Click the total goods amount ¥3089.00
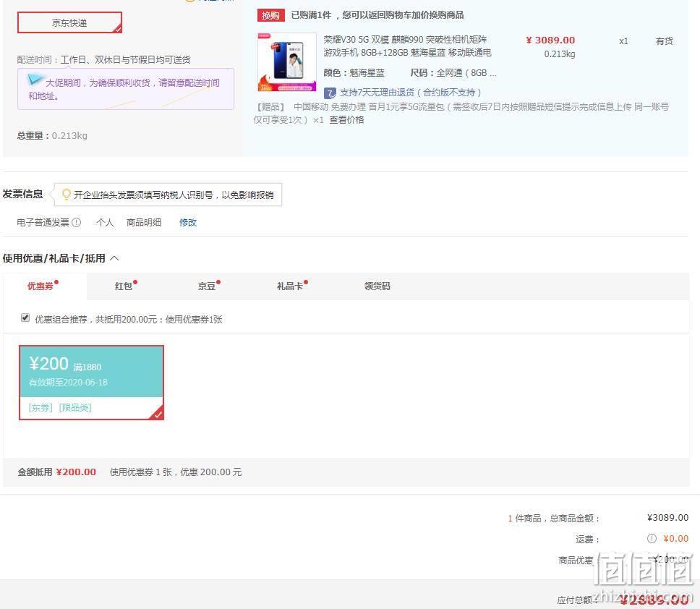This screenshot has height=609, width=700. coord(667,517)
